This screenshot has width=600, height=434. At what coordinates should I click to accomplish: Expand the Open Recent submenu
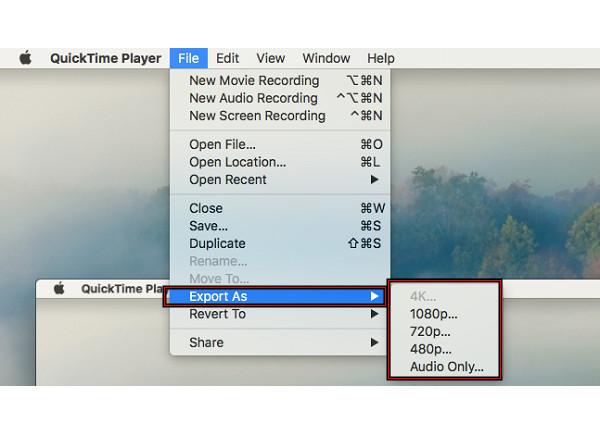(x=228, y=180)
